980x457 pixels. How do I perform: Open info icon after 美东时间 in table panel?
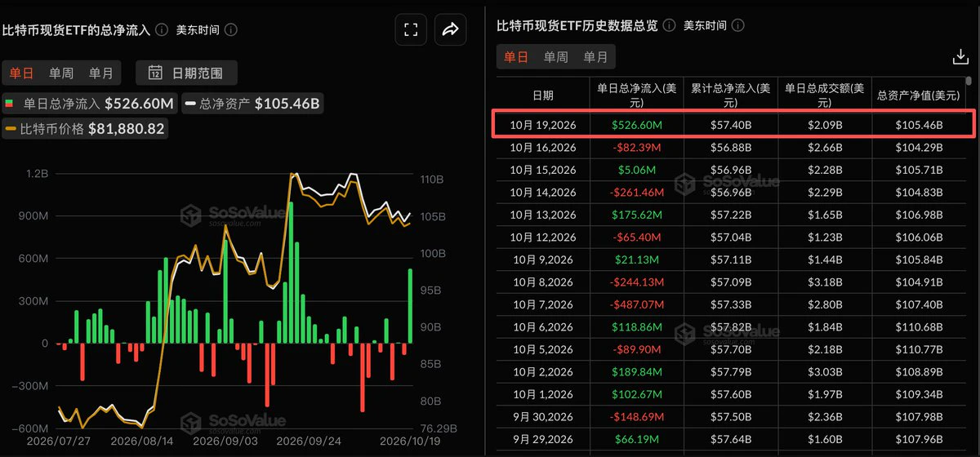click(x=737, y=25)
